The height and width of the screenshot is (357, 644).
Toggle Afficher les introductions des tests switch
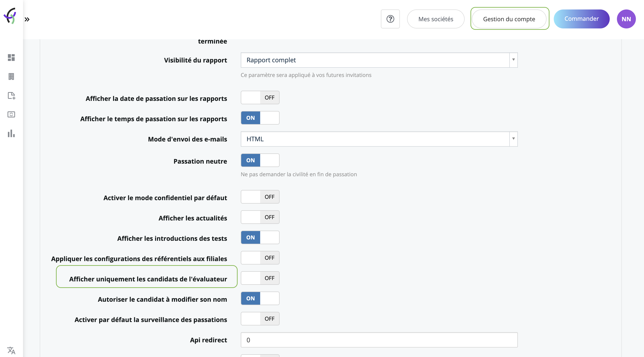[260, 237]
